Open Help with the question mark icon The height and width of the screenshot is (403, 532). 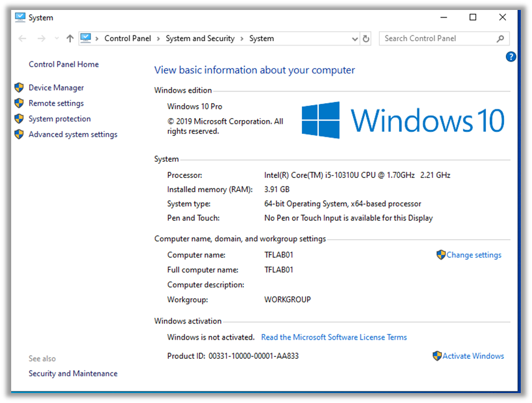511,57
